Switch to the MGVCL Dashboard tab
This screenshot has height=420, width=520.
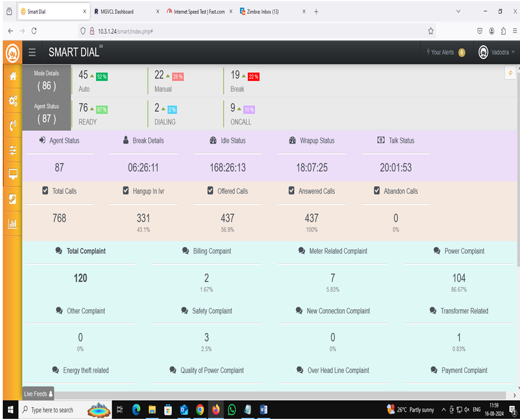pyautogui.click(x=117, y=12)
